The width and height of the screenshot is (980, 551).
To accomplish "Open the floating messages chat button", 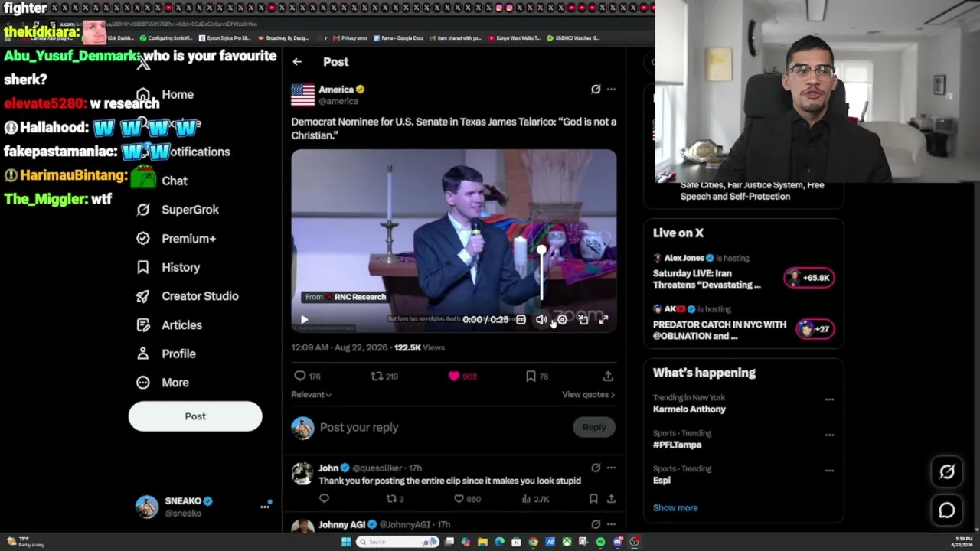I will pos(947,510).
